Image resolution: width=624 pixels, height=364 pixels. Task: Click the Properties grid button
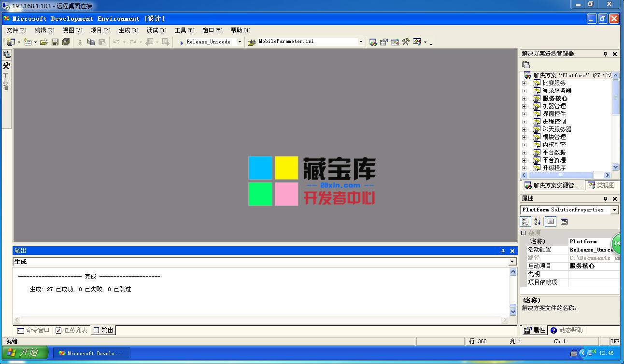pos(550,222)
